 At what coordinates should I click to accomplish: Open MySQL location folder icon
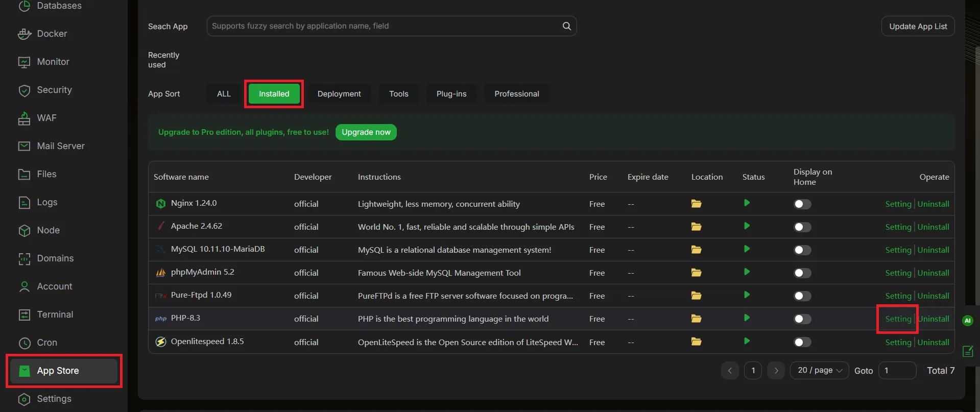pyautogui.click(x=696, y=250)
